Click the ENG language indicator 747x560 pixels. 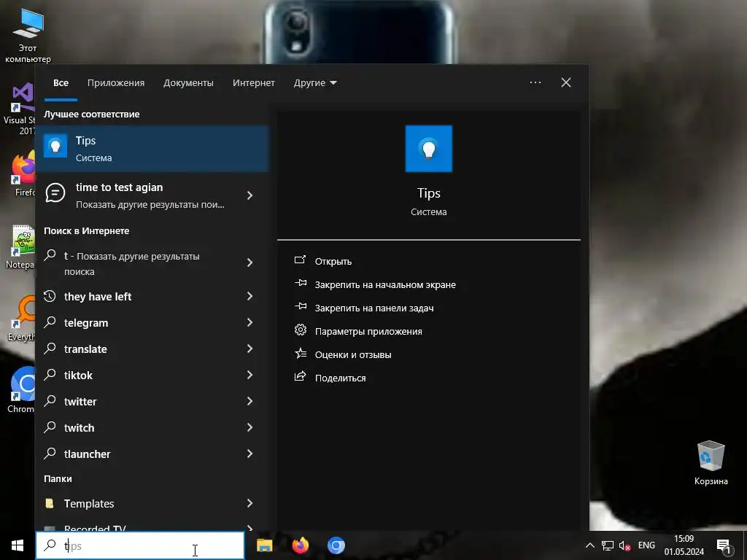(646, 545)
